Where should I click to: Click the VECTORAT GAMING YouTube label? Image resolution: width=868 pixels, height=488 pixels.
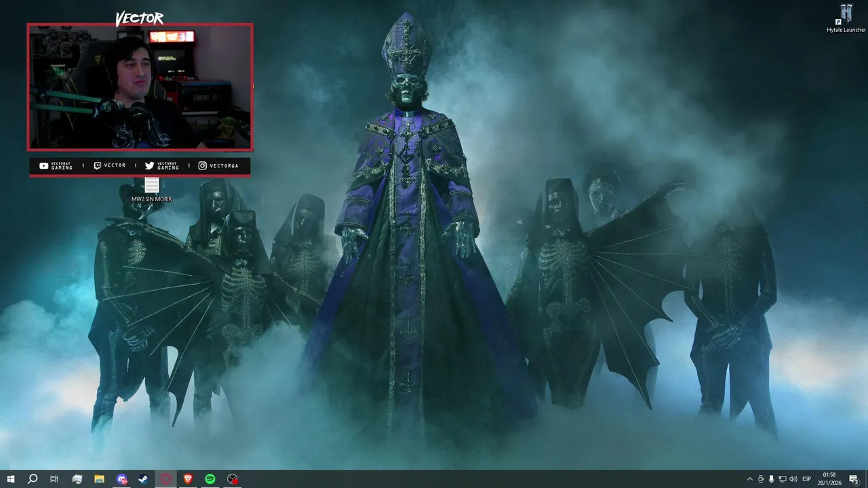(56, 165)
